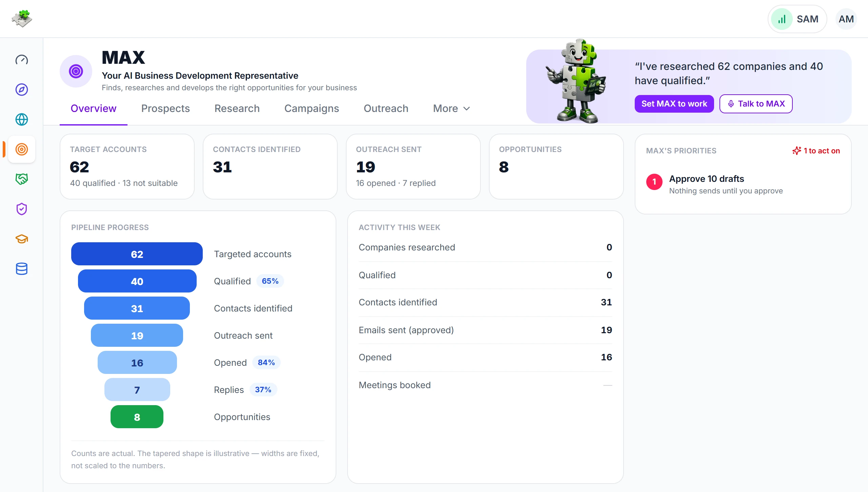Expand the More dropdown menu
The width and height of the screenshot is (868, 492).
[x=452, y=109]
